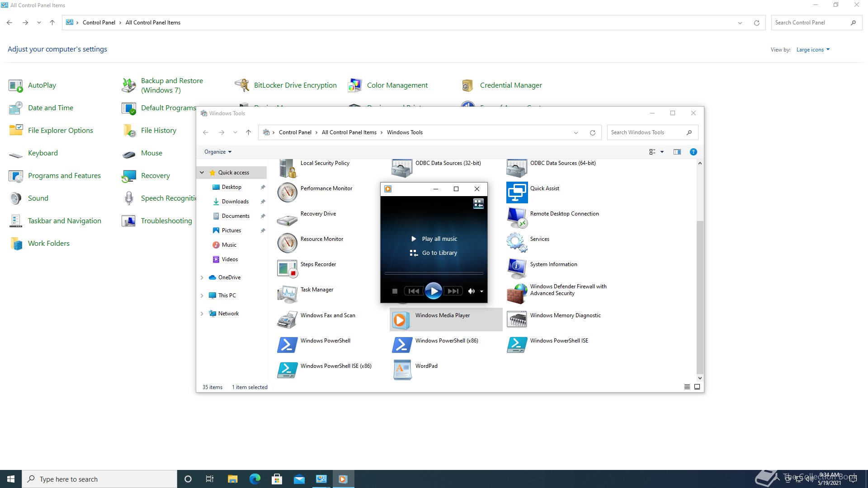The width and height of the screenshot is (868, 488).
Task: Open view options dropdown arrow in Windows Tools
Action: (662, 152)
